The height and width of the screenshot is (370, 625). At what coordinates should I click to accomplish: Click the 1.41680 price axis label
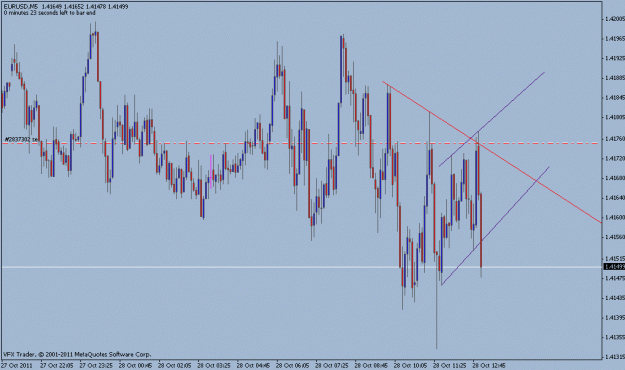(x=615, y=178)
